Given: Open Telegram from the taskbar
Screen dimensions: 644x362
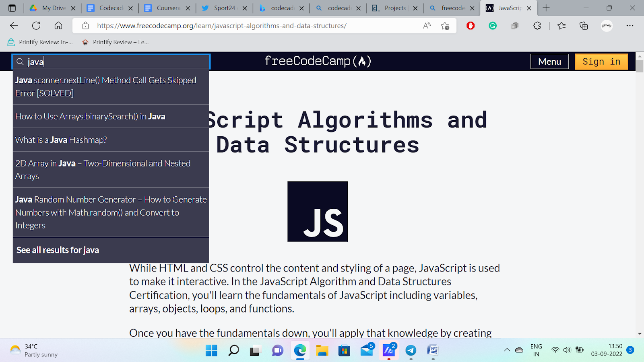Looking at the screenshot, I should pyautogui.click(x=411, y=350).
